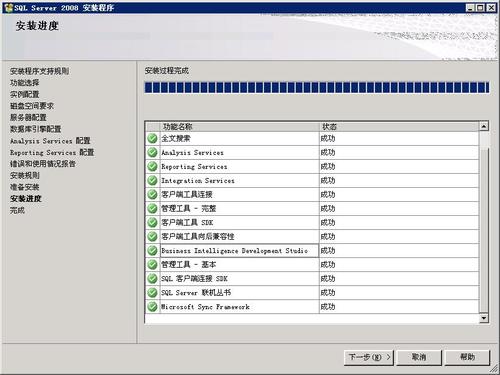The image size is (500, 375).
Task: Click the SQL Server setup icon in title bar
Action: 8,7
